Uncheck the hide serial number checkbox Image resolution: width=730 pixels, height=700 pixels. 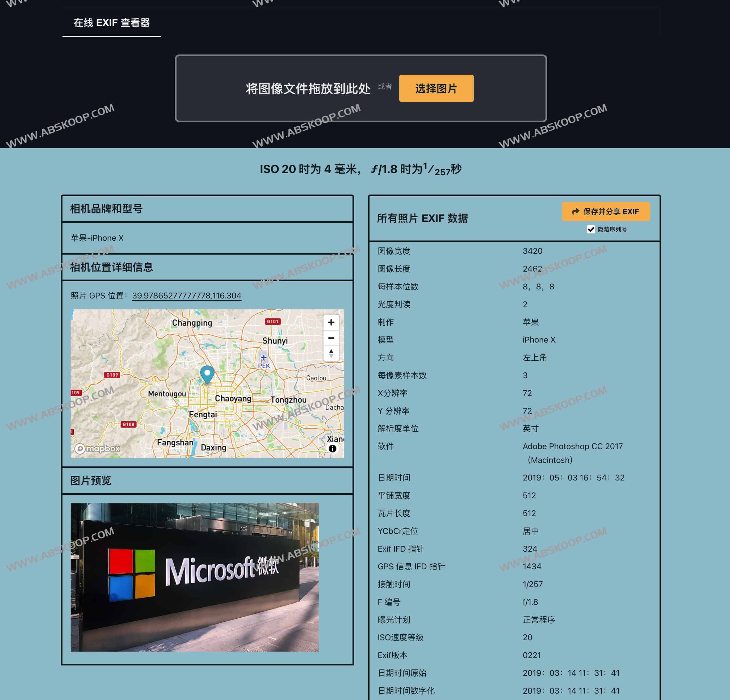(x=591, y=229)
